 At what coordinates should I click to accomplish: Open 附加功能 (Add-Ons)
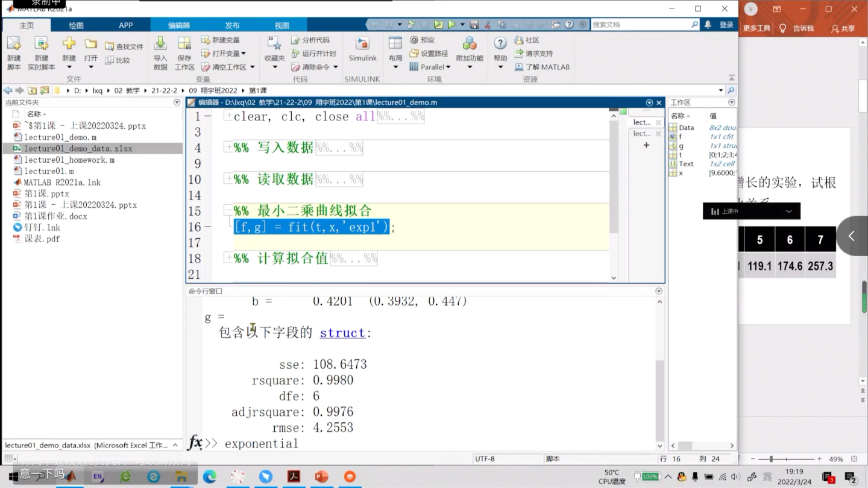click(x=470, y=51)
